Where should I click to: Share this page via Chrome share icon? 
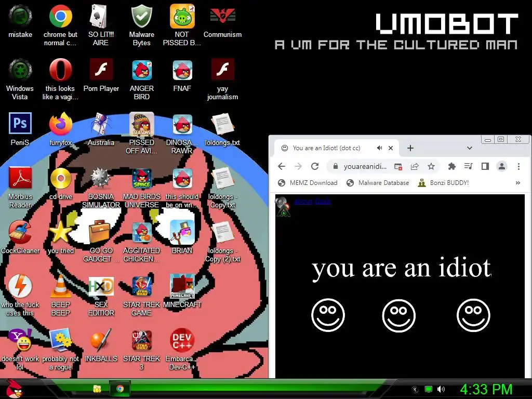point(415,166)
